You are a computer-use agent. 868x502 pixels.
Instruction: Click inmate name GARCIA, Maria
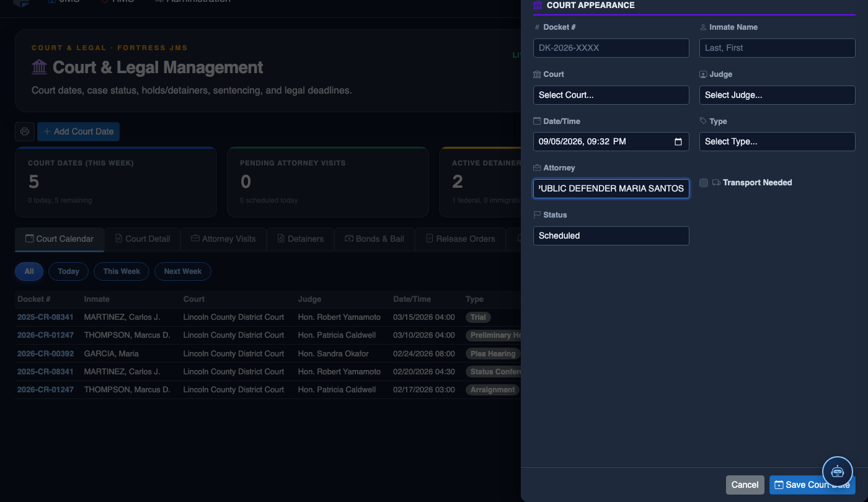111,353
